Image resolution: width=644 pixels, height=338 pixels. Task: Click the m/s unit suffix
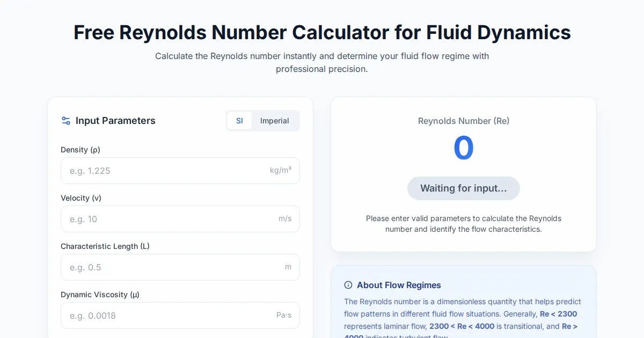pyautogui.click(x=285, y=219)
